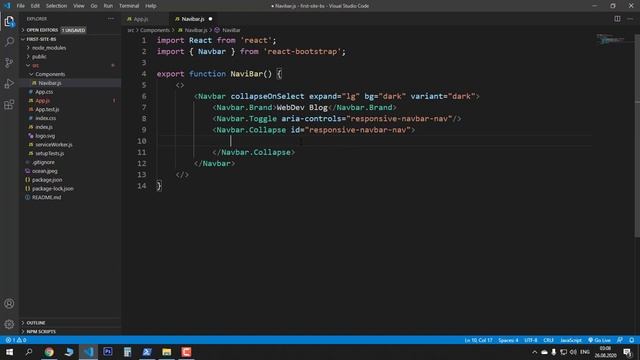Show hidden system tray icons

(534, 352)
